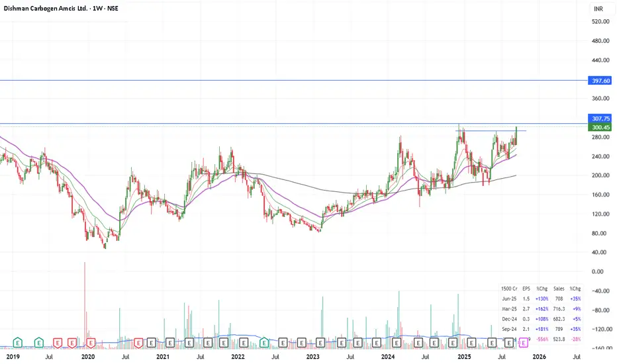Click the gray earnings marker just after the 2024 label
Screen dimensions: 617x364
pyautogui.click(x=397, y=343)
